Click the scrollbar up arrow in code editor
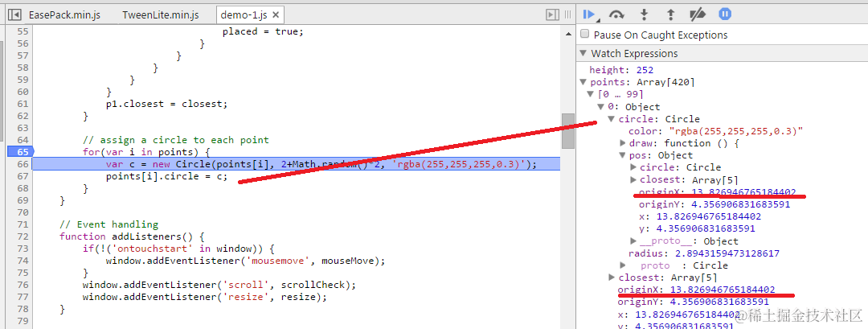This screenshot has height=329, width=868. click(568, 34)
